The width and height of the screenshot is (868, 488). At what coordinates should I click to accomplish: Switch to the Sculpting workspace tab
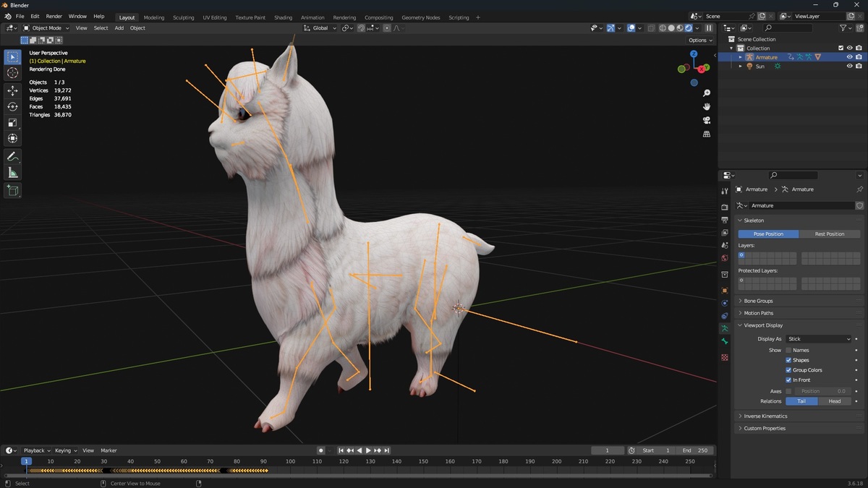[183, 17]
